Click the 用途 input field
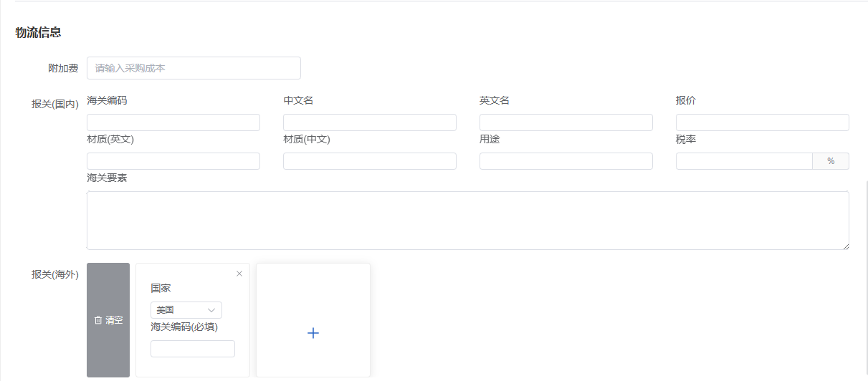 [x=566, y=161]
